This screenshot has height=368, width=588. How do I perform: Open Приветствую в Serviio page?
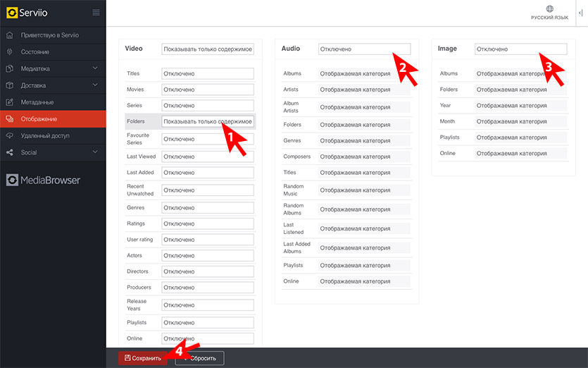tap(50, 35)
